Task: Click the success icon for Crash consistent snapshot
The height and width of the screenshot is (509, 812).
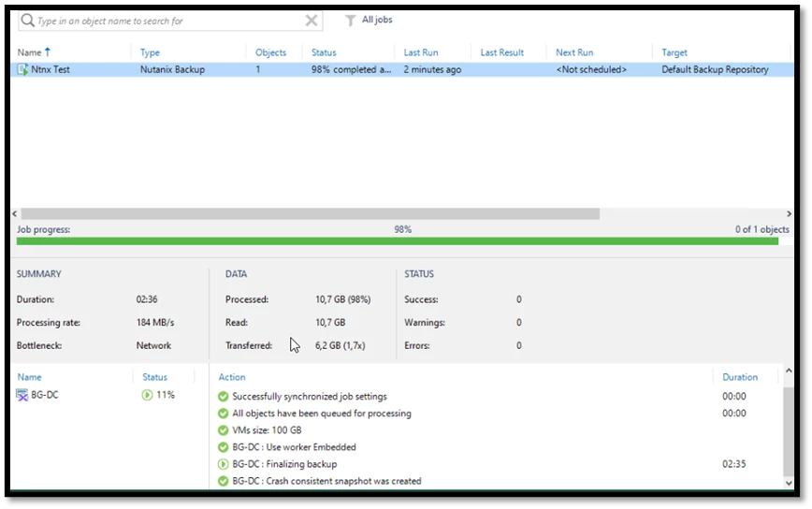Action: click(224, 481)
